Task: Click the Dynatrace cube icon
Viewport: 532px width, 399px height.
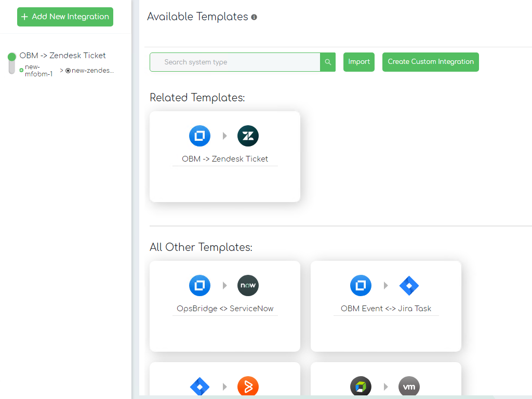Action: (x=361, y=387)
